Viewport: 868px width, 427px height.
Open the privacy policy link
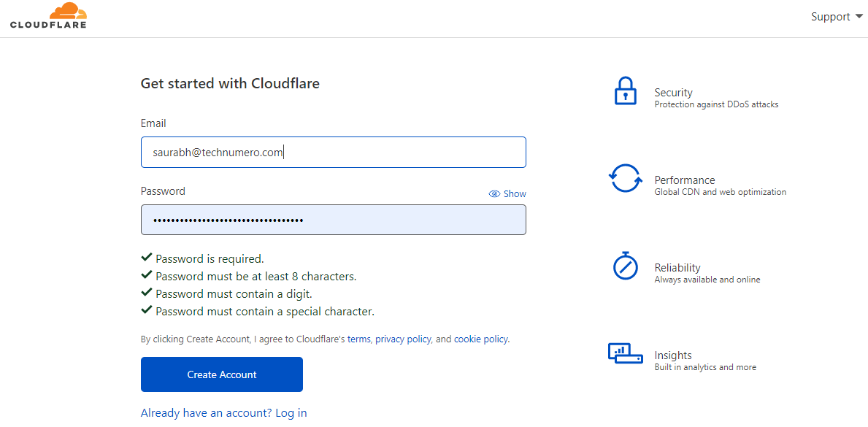[x=403, y=339]
